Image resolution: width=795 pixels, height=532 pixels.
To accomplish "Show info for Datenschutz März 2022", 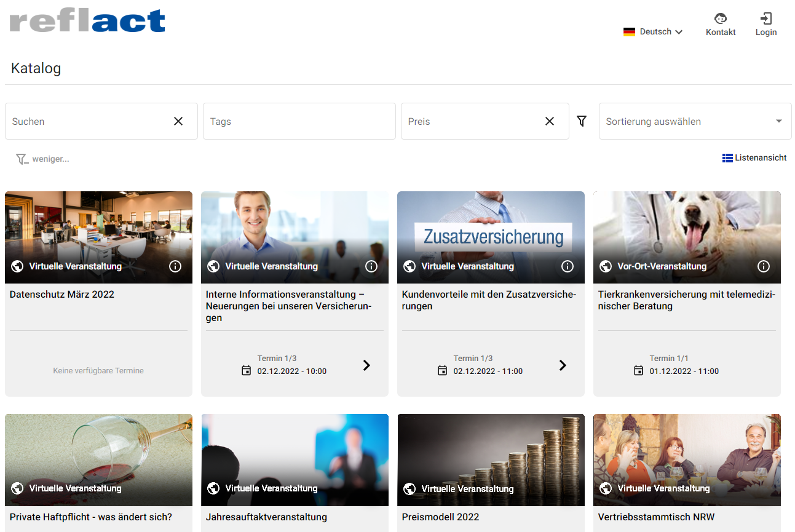I will pos(175,266).
